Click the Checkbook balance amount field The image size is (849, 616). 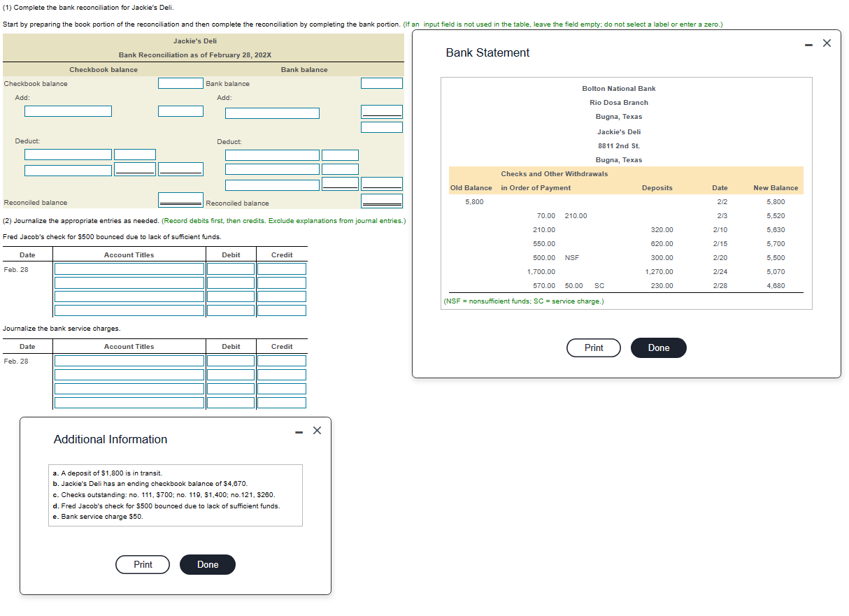180,83
